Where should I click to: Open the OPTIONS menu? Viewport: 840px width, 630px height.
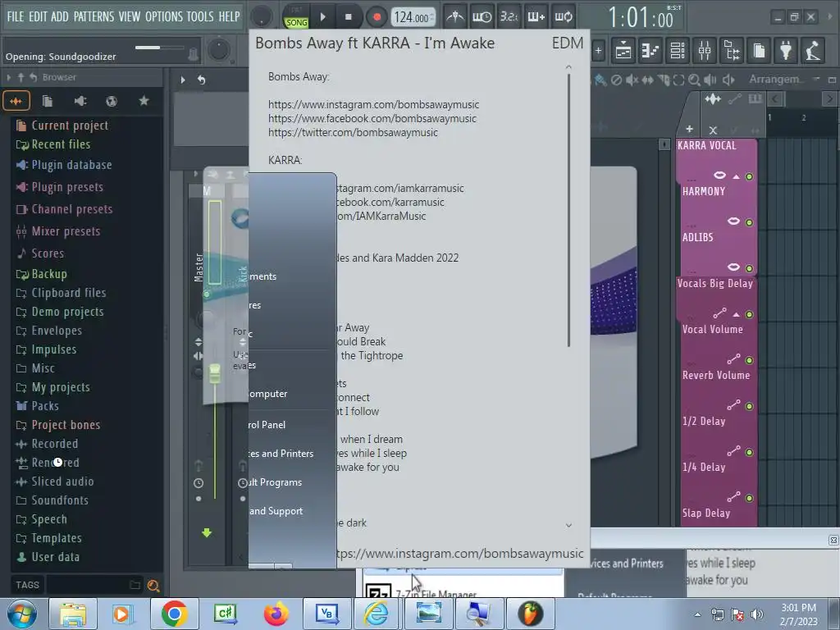tap(164, 16)
